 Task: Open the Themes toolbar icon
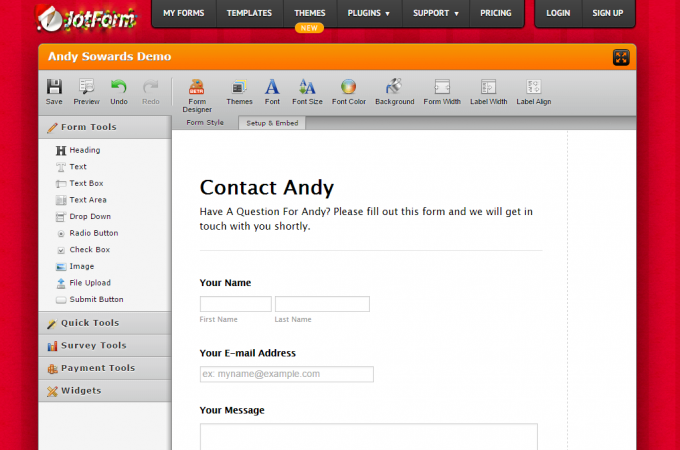239,87
